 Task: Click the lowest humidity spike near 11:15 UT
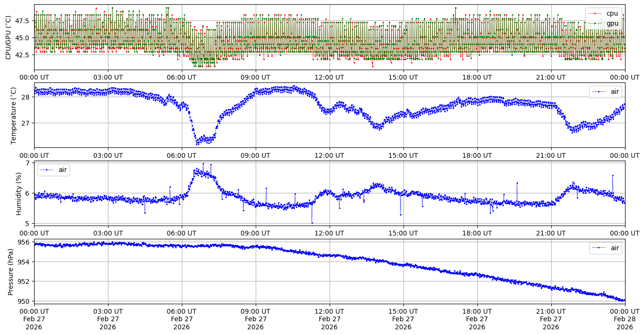312,223
